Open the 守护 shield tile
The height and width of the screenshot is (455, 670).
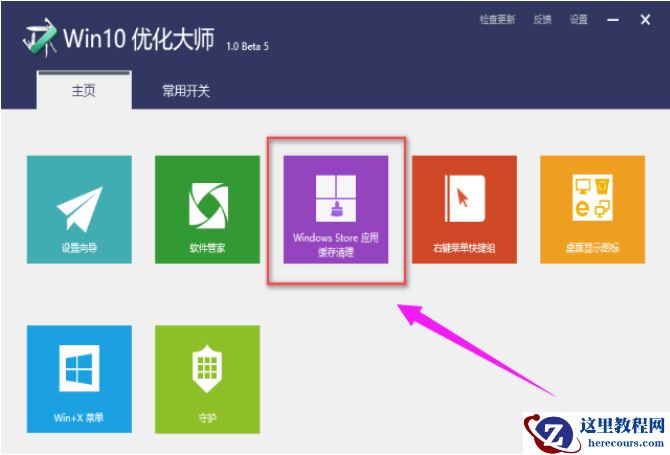207,379
